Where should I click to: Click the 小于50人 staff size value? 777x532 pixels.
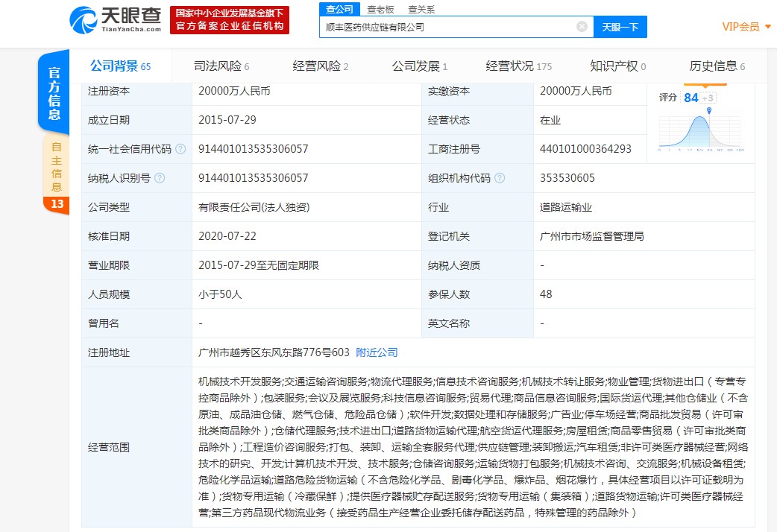click(x=220, y=294)
